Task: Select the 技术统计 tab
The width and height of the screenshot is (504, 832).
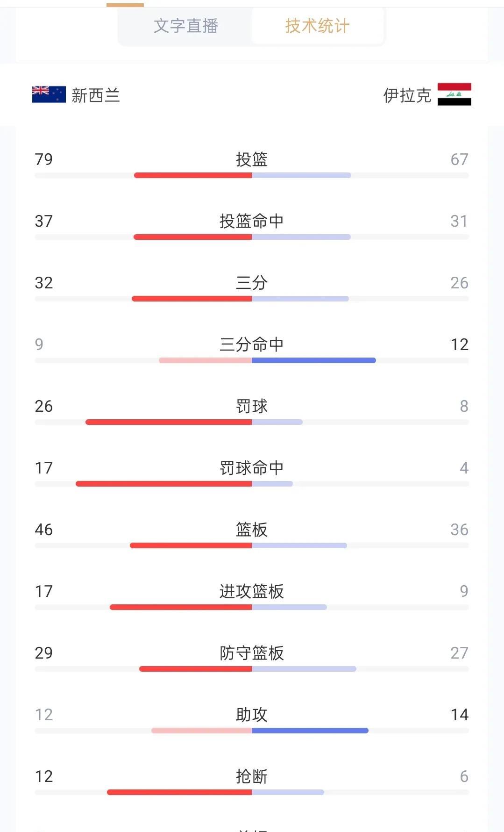Action: pos(317,26)
